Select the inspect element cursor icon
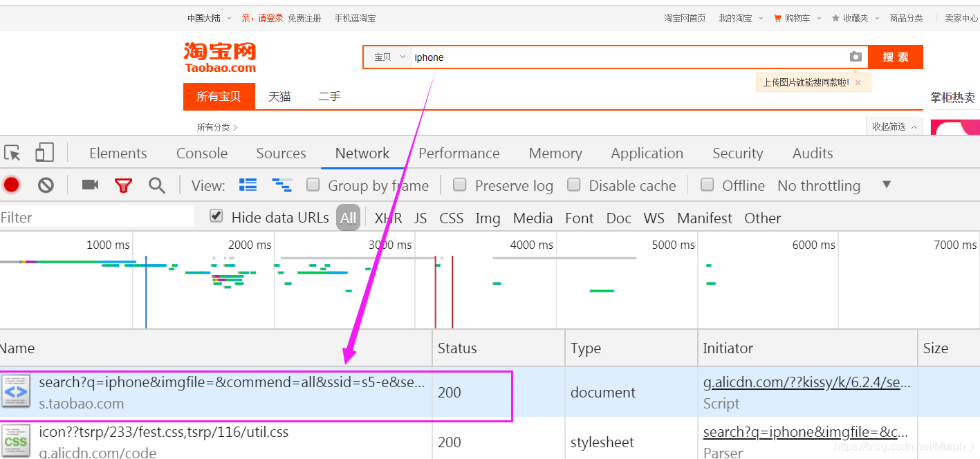 [12, 153]
